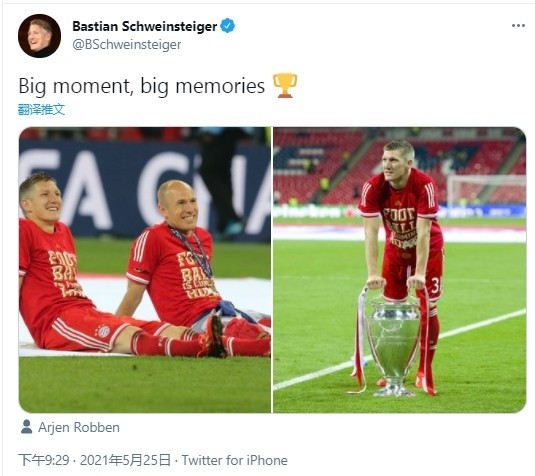This screenshot has height=476, width=535.
Task: Open the Bastian Schweinsteiger display name
Action: [145, 26]
